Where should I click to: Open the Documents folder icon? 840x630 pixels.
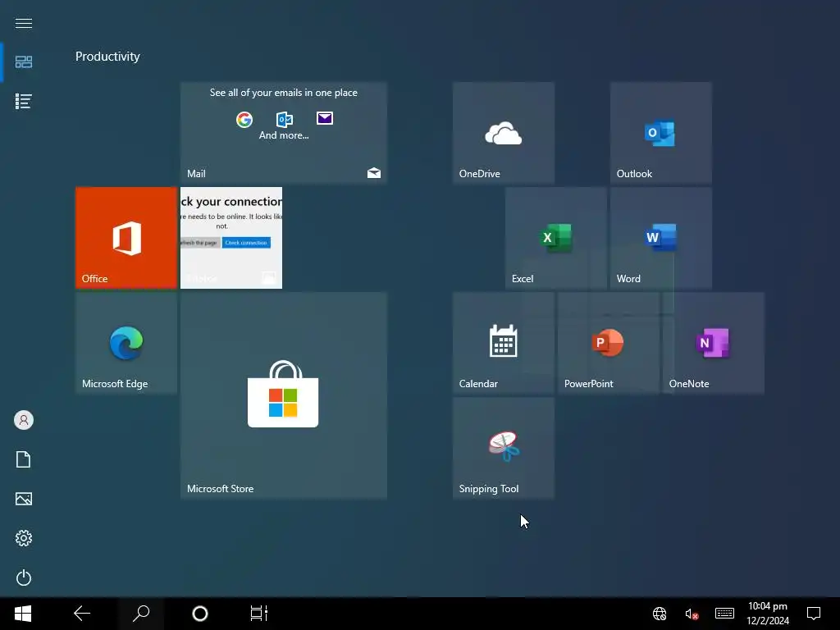pyautogui.click(x=24, y=459)
